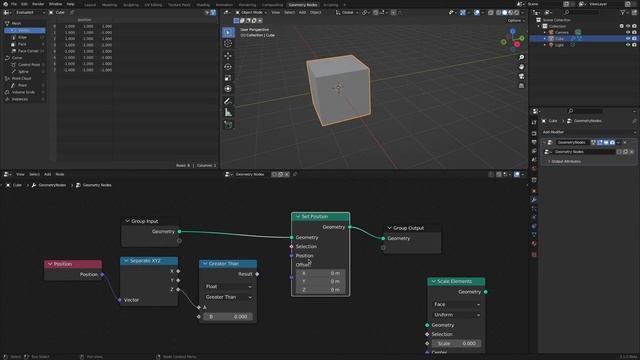Toggle Camera visibility eye in outliner
Image resolution: width=640 pixels, height=360 pixels.
click(628, 32)
